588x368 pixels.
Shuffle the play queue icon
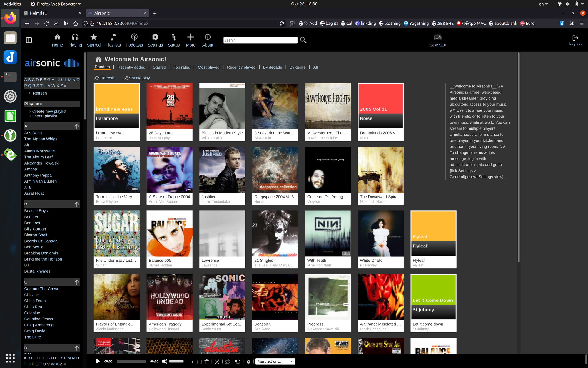217,362
